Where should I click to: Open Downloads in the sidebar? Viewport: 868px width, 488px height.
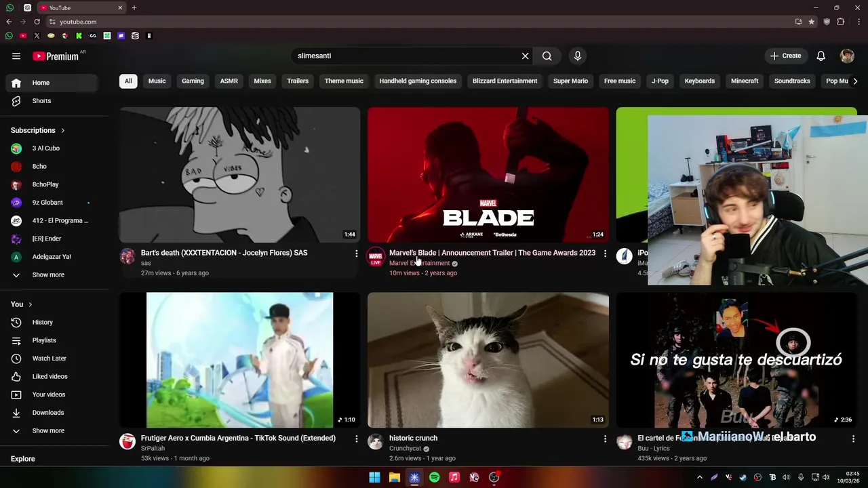[52, 413]
